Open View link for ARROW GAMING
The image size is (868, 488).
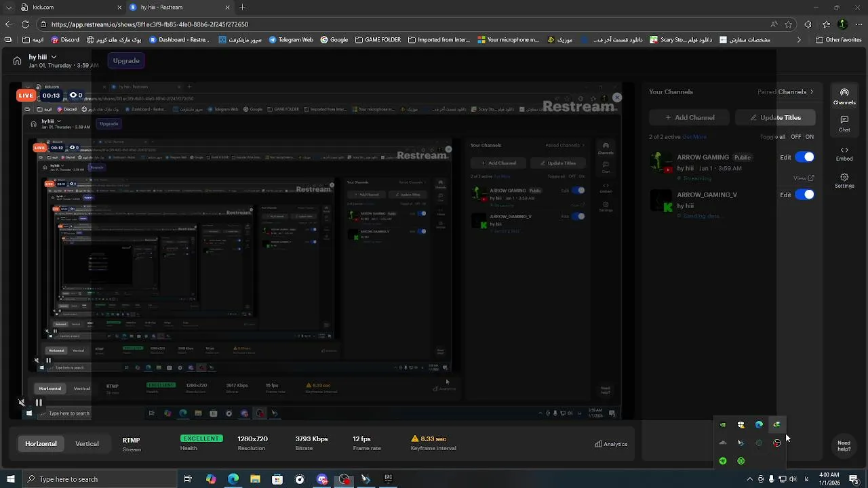[803, 178]
